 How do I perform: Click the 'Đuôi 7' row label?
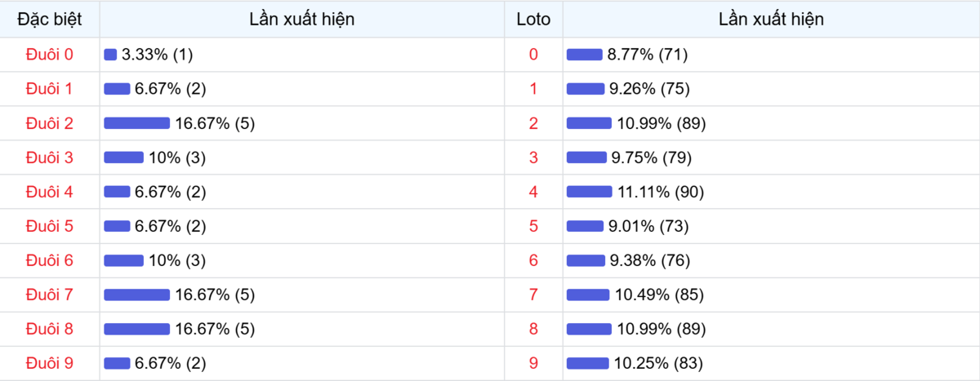50,295
